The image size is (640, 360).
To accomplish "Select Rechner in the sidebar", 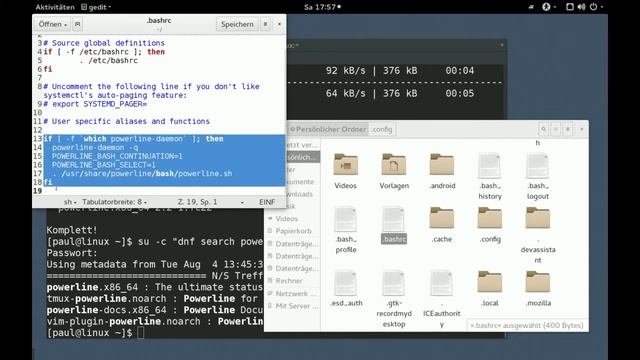I will 292,281.
